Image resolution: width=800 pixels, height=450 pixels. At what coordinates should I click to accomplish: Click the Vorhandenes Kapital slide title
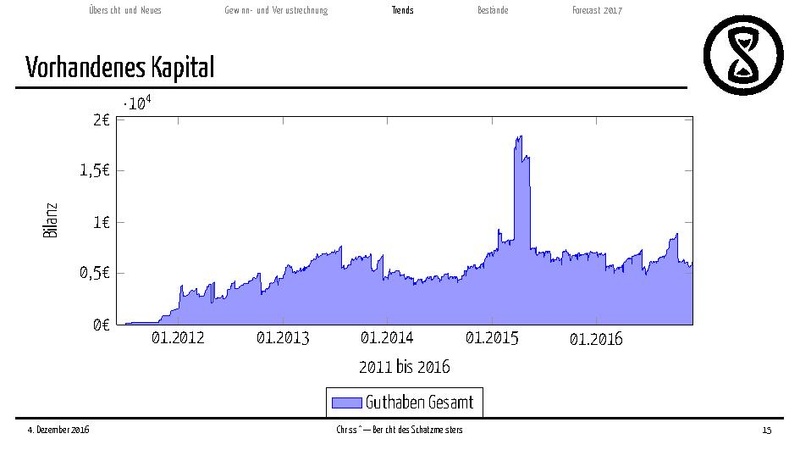click(x=120, y=67)
